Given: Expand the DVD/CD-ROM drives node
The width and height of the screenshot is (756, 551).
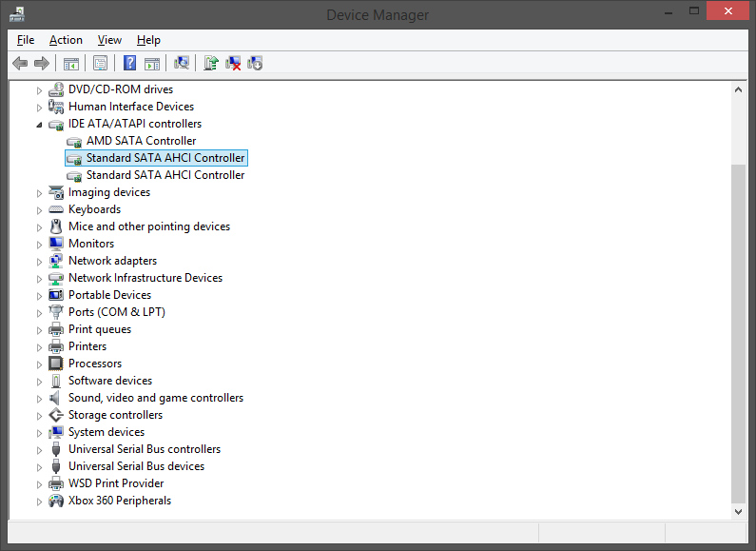Looking at the screenshot, I should point(39,90).
